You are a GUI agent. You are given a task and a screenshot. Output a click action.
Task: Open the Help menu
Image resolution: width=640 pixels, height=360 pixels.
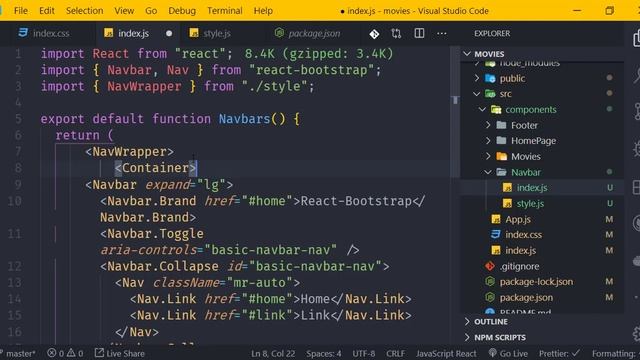(x=263, y=11)
